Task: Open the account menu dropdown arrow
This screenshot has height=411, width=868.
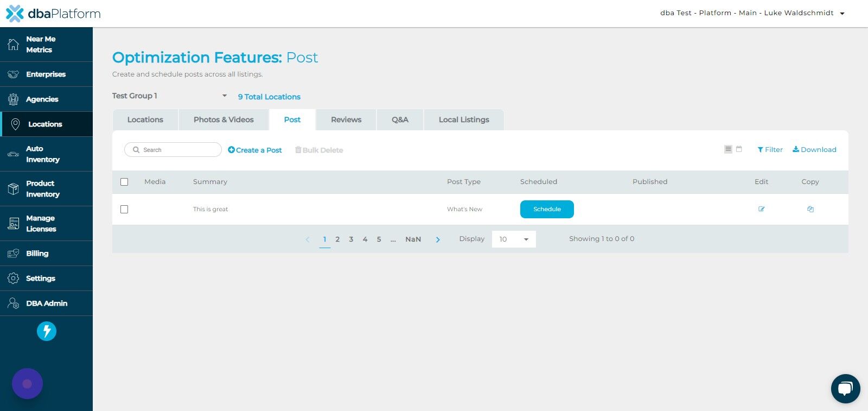Action: click(843, 14)
